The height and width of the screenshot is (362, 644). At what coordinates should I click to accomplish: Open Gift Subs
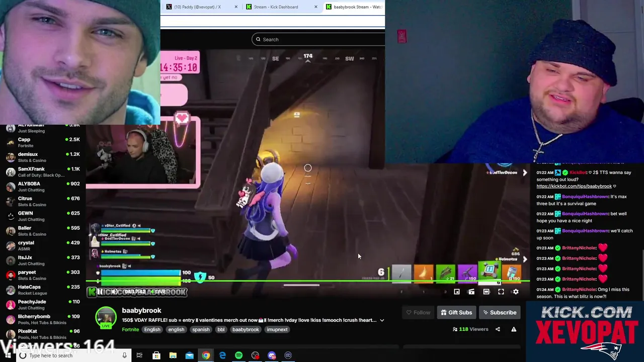click(x=456, y=313)
